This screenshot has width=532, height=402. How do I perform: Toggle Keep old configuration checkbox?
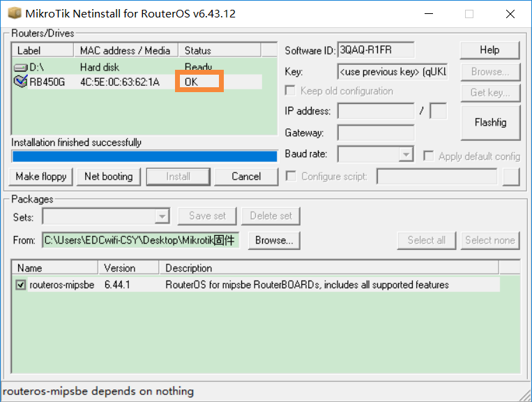(x=291, y=91)
